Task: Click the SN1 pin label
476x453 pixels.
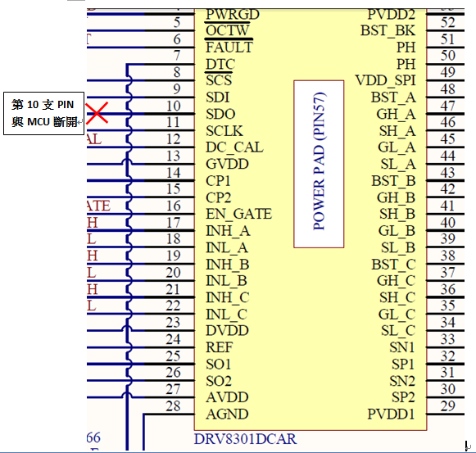Action: (402, 347)
